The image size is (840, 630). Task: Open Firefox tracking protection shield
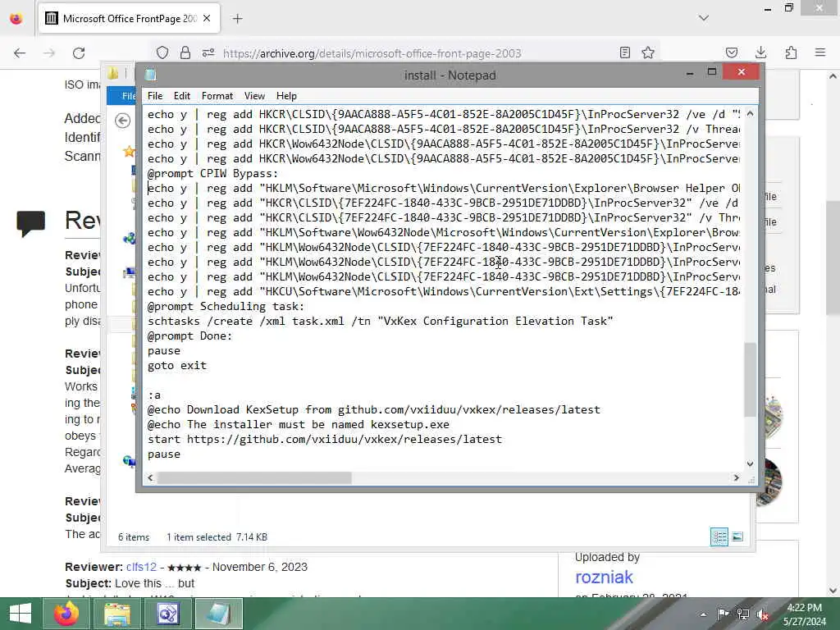[162, 52]
